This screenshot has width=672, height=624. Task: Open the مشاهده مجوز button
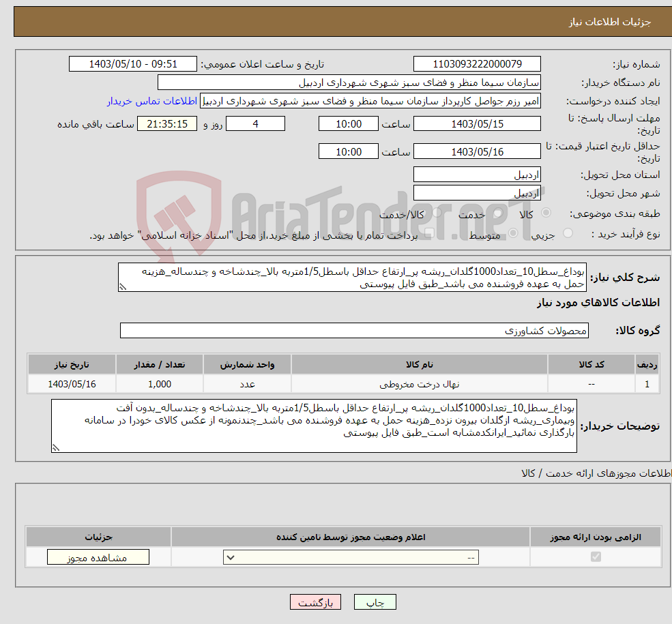click(x=98, y=557)
